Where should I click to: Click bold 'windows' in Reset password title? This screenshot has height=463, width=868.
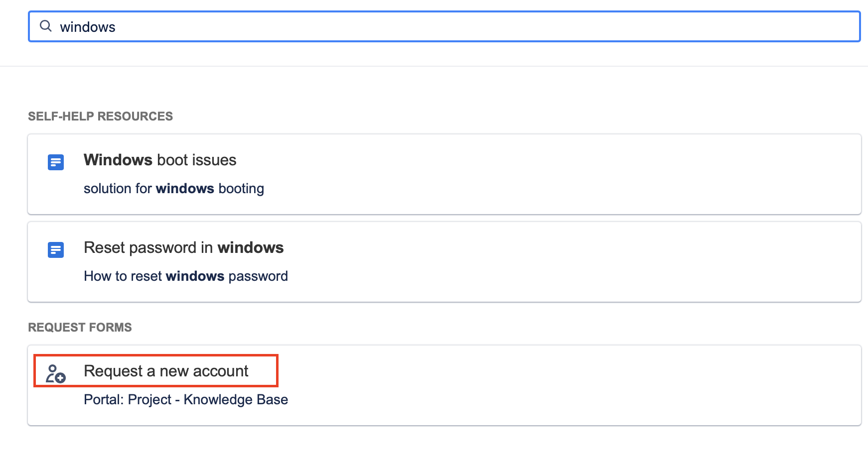coord(251,247)
